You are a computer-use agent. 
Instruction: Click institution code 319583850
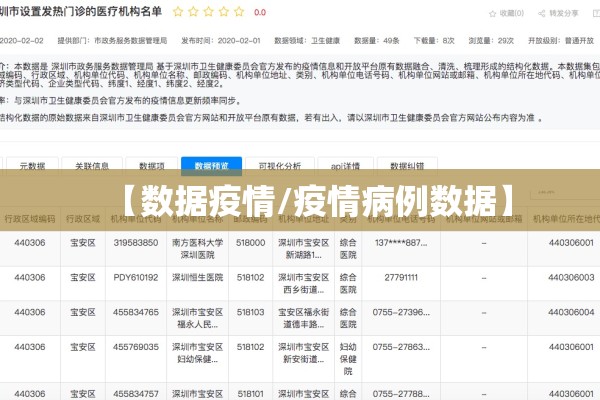(136, 243)
